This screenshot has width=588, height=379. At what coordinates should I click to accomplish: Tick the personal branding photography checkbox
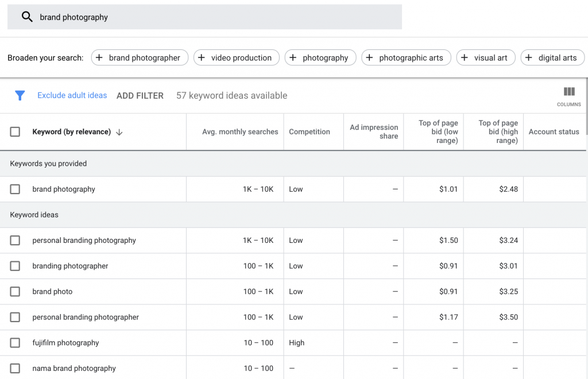(x=15, y=241)
